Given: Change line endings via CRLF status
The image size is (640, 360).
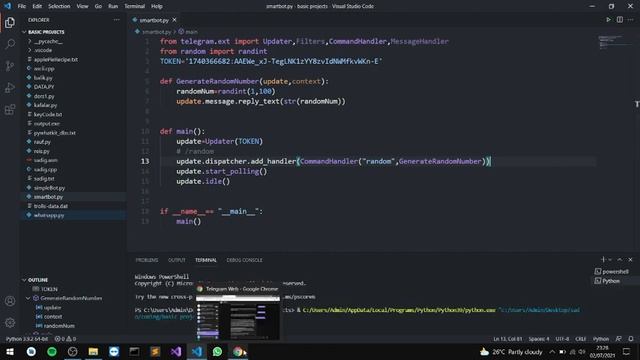Looking at the screenshot, I should (x=581, y=339).
